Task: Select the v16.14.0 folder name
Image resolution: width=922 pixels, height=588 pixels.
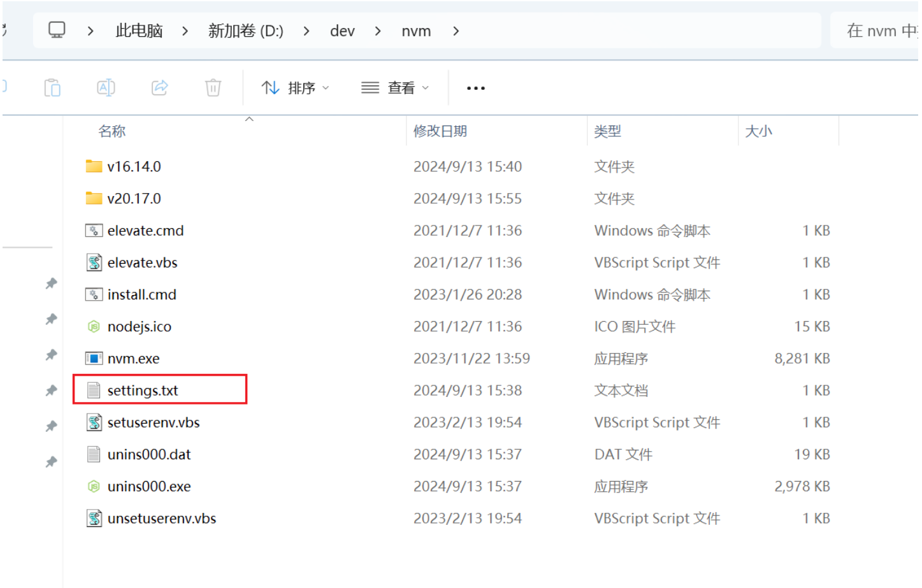Action: tap(134, 167)
